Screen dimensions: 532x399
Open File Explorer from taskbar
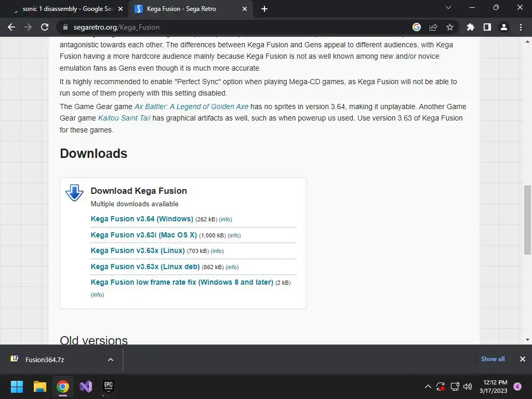pyautogui.click(x=39, y=387)
